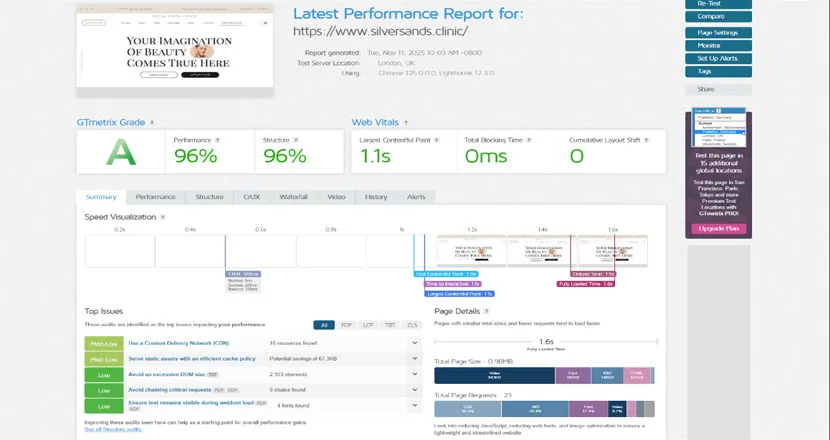
Task: Click Speed Visualization help icon
Action: pos(163,216)
